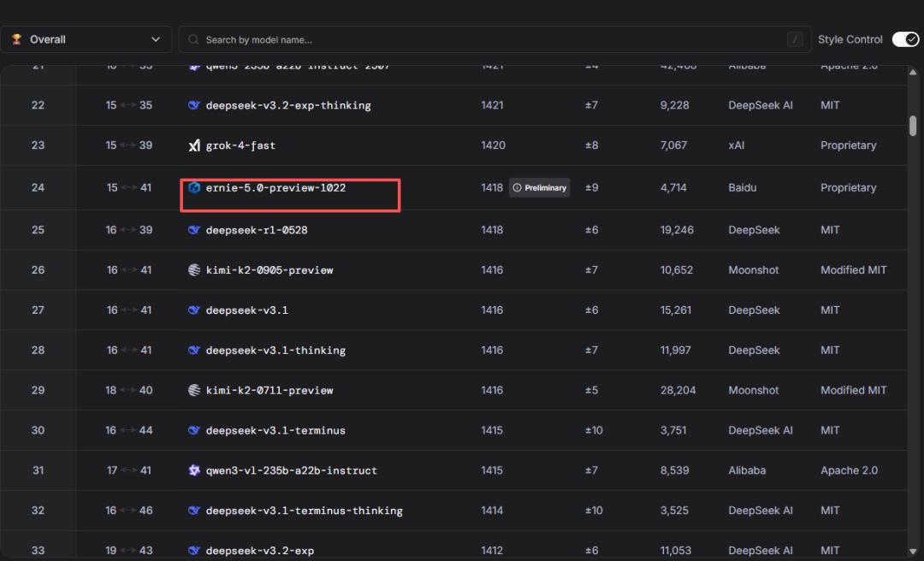Click the Preliminary badge on the ernie row
Viewport: 924px width, 561px height.
[x=540, y=187]
